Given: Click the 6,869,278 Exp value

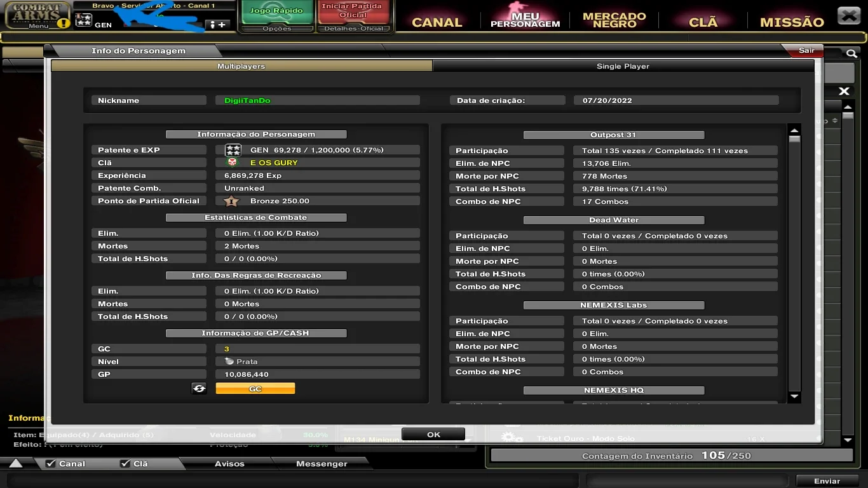Looking at the screenshot, I should point(253,175).
